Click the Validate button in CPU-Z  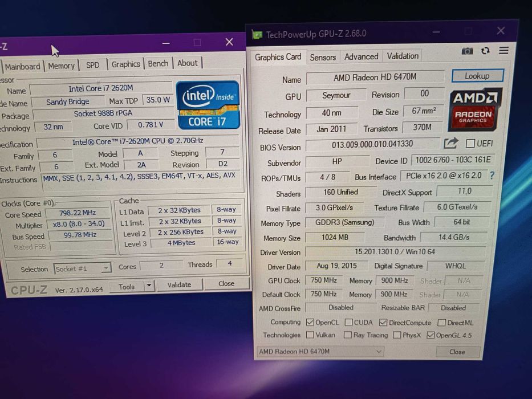[179, 284]
